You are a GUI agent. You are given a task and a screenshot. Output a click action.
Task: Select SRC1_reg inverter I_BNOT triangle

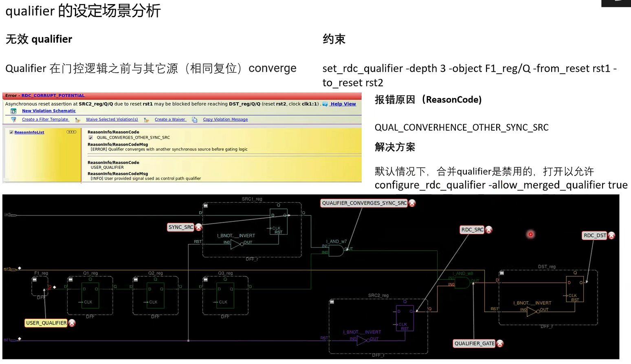235,244
